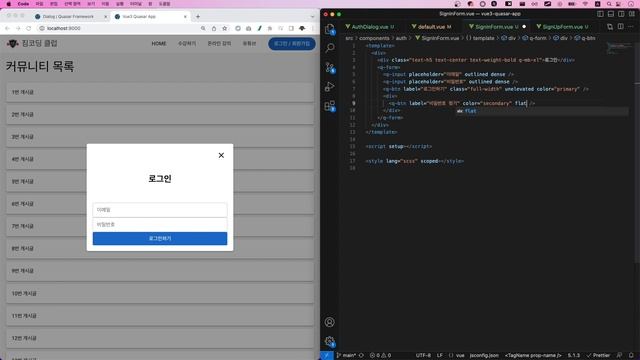The image size is (640, 360).
Task: Open the browser extensions puzzle icon
Action: (270, 28)
